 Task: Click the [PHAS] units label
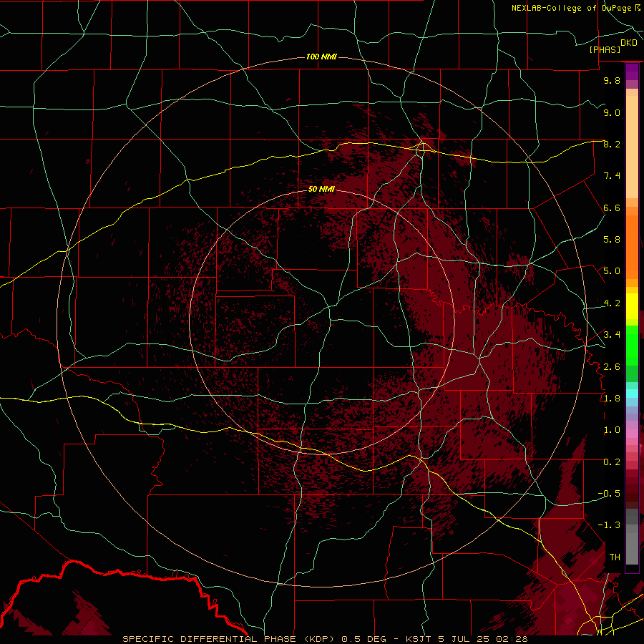pyautogui.click(x=605, y=49)
